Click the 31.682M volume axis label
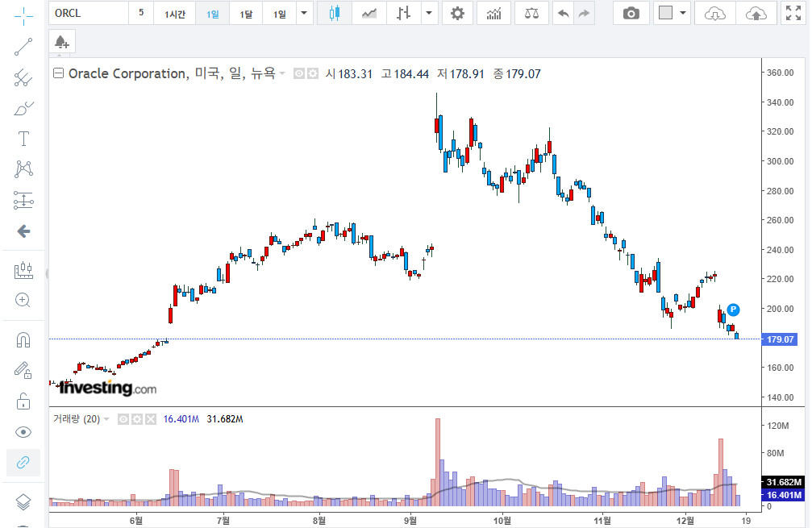Viewport: 812px width, 528px height. point(783,482)
